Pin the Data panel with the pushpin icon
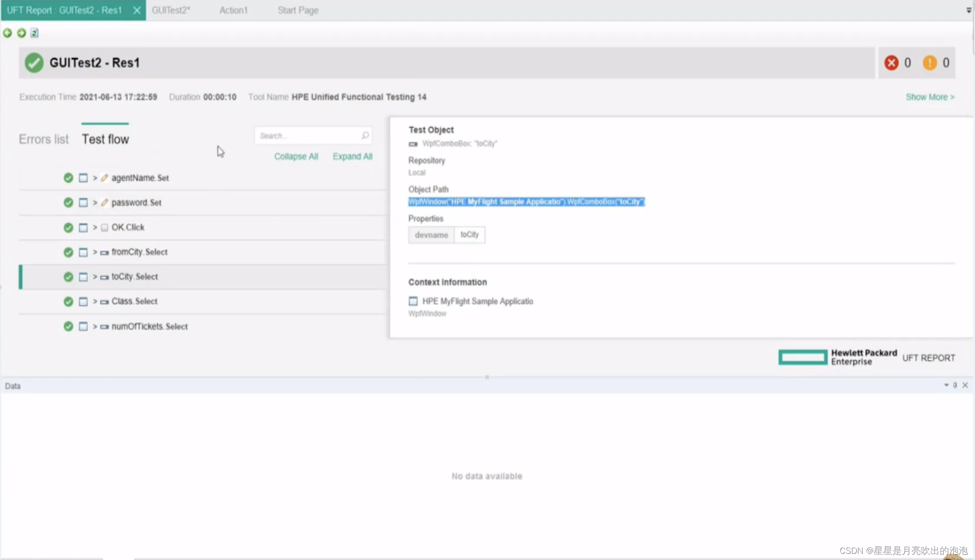The image size is (975, 560). point(955,385)
